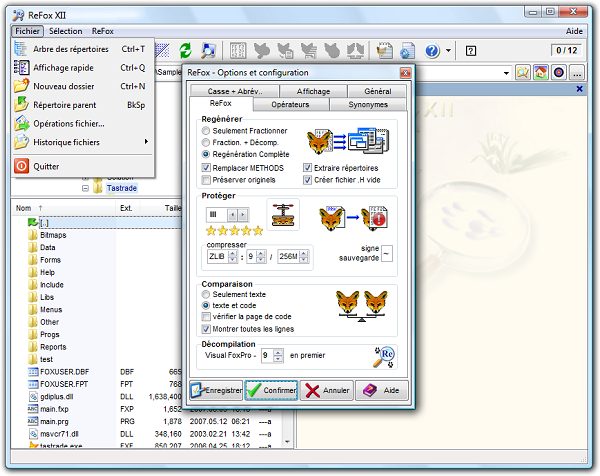600x476 pixels.
Task: Select Seulement texte comparison radio button
Action: (x=206, y=294)
